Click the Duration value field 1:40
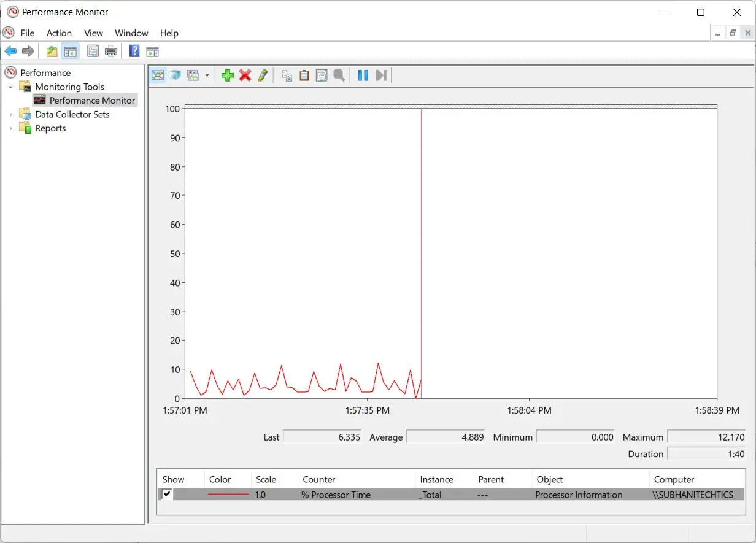 [706, 454]
